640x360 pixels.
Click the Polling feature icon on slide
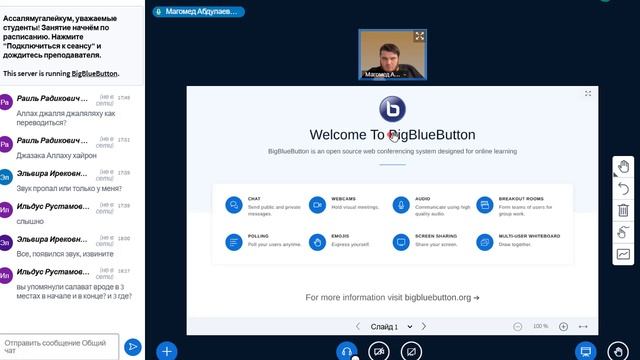coord(234,242)
